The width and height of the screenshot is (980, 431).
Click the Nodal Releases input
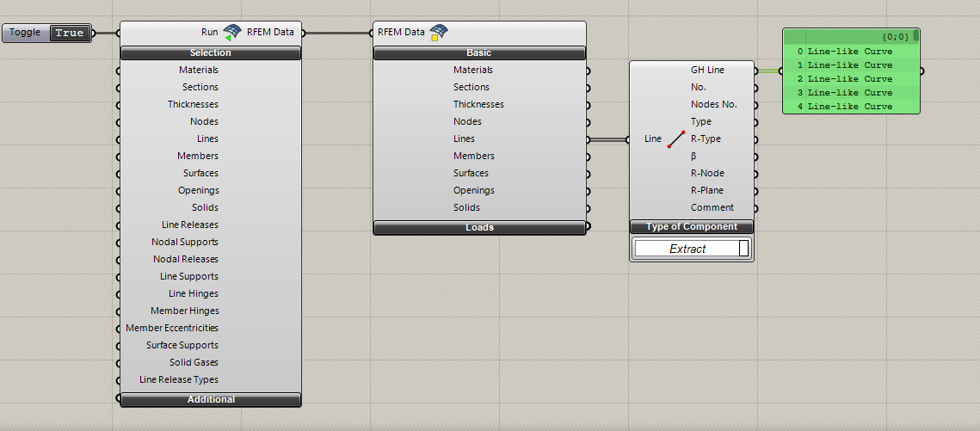click(x=186, y=259)
